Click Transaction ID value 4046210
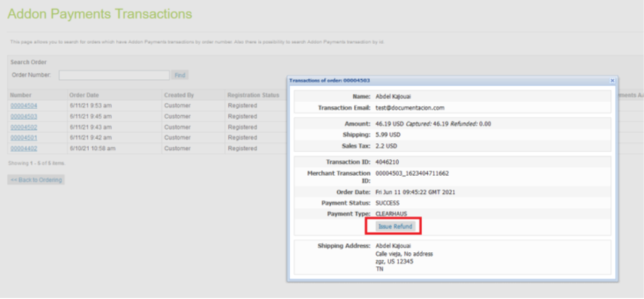 pyautogui.click(x=388, y=162)
